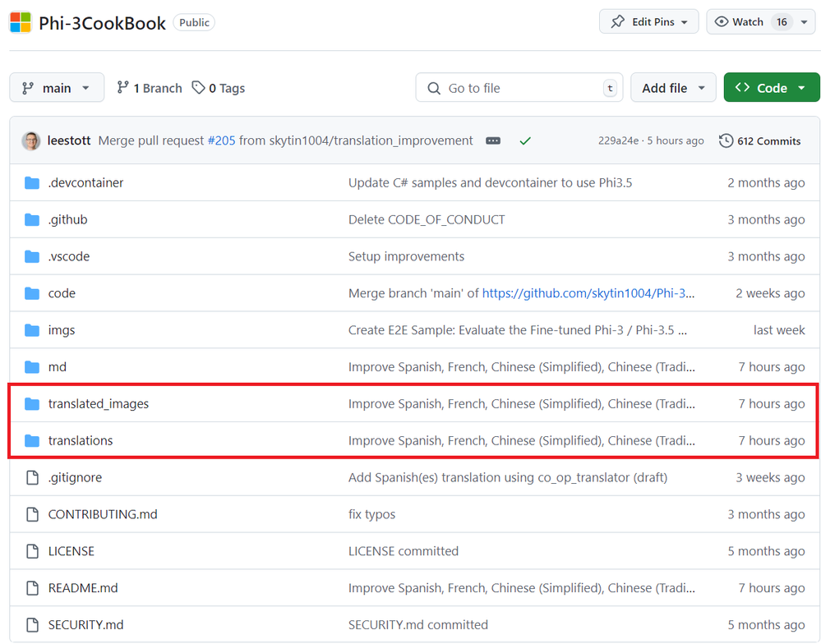Open the Add file dropdown
Screen dimensions: 821x644
673,87
